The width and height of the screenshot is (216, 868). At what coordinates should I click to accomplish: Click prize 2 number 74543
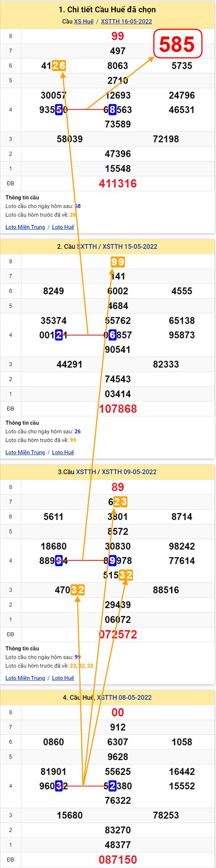tap(117, 379)
